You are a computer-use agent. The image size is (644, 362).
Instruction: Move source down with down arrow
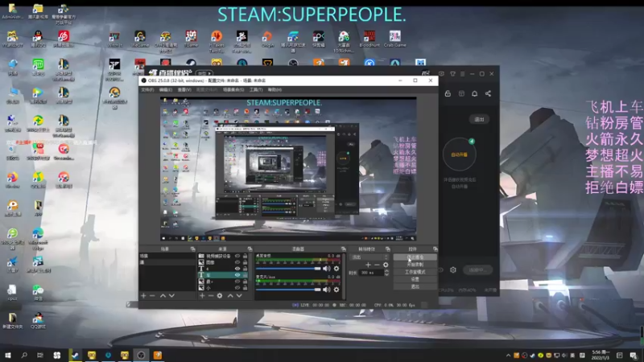coord(239,295)
